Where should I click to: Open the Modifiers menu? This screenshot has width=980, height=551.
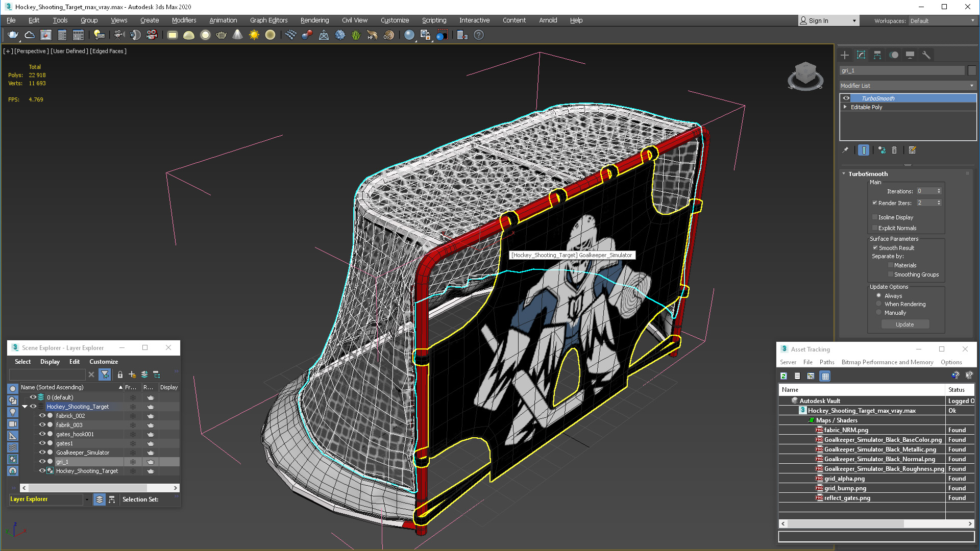pyautogui.click(x=184, y=20)
